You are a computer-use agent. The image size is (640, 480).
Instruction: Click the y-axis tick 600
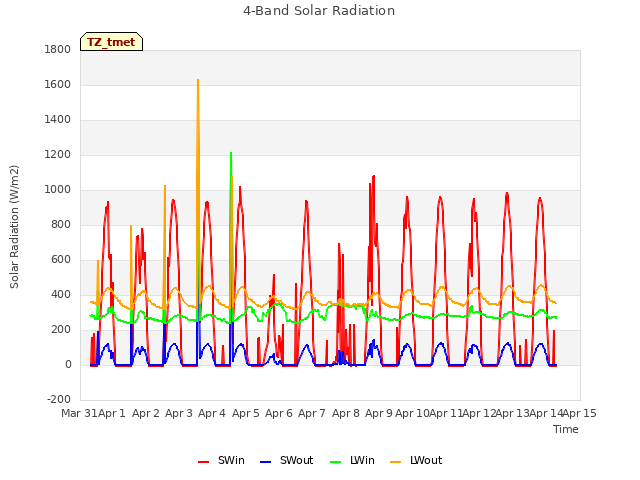tap(61, 260)
